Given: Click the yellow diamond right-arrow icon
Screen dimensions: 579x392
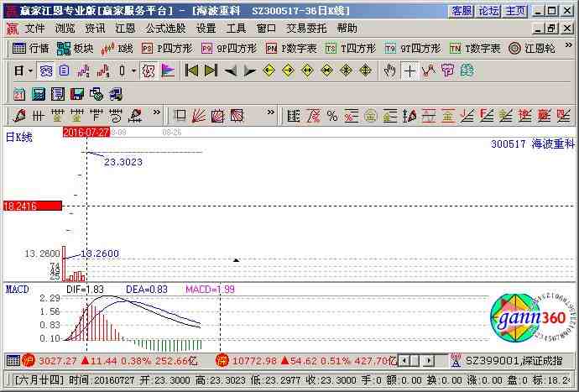Looking at the screenshot, I should (289, 71).
